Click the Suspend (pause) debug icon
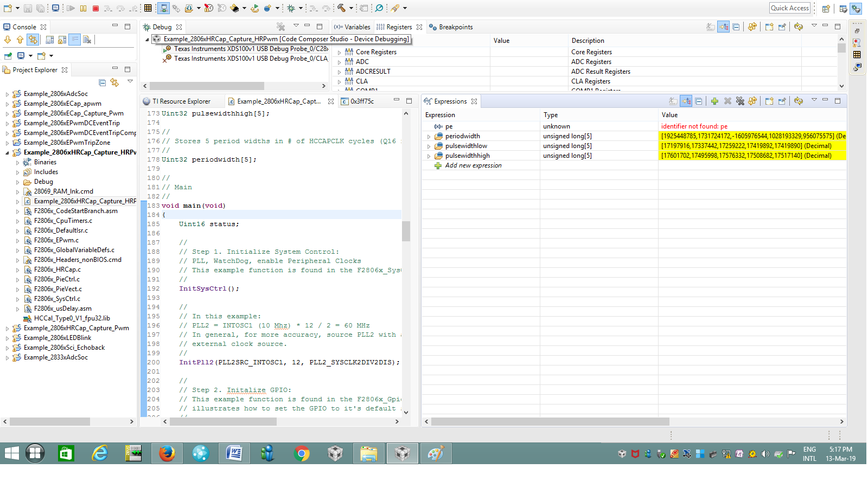This screenshot has height=488, width=868. coord(82,8)
